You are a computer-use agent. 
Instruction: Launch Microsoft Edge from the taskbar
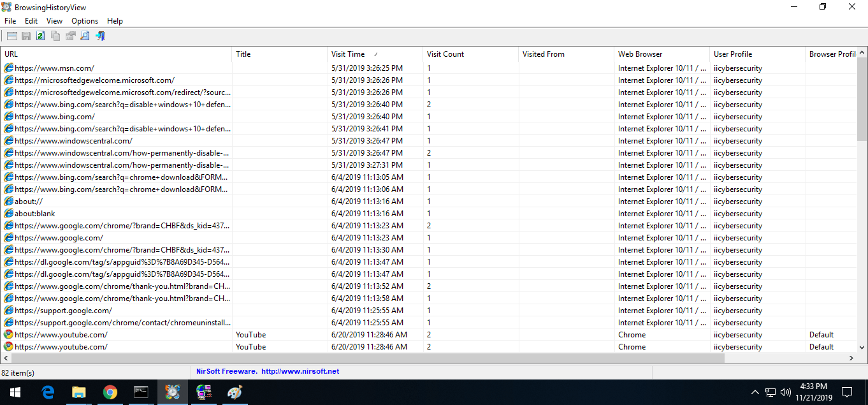tap(48, 392)
